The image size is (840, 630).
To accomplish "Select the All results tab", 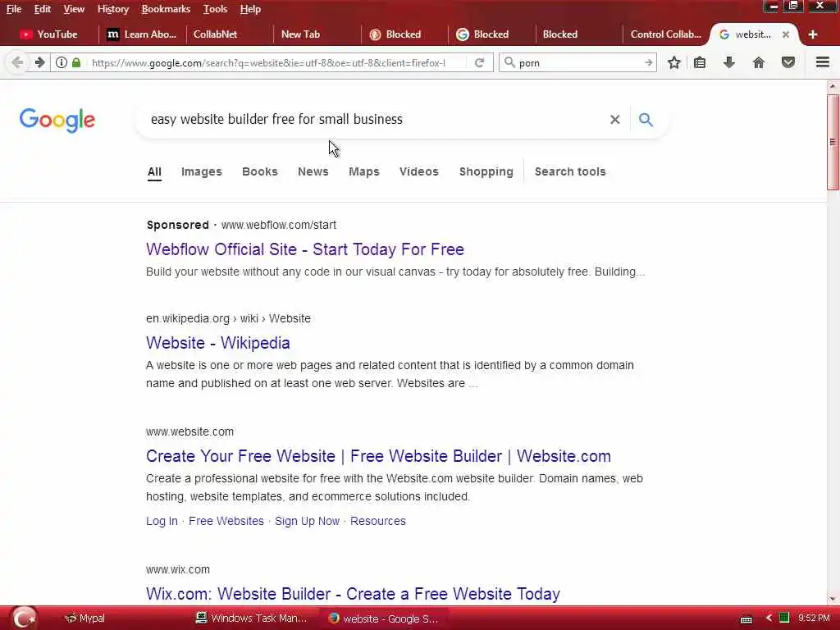I will (154, 171).
